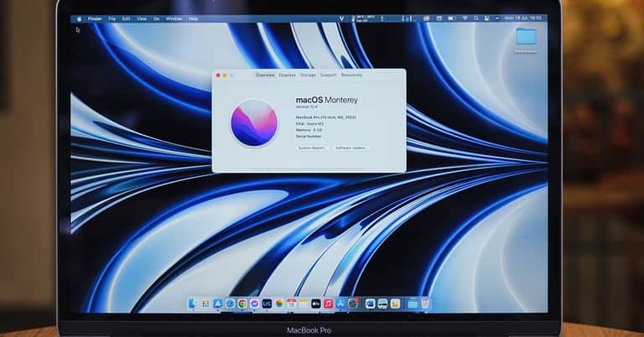Viewport: 644px width, 337px height.
Task: Click the Software Update button
Action: (351, 148)
